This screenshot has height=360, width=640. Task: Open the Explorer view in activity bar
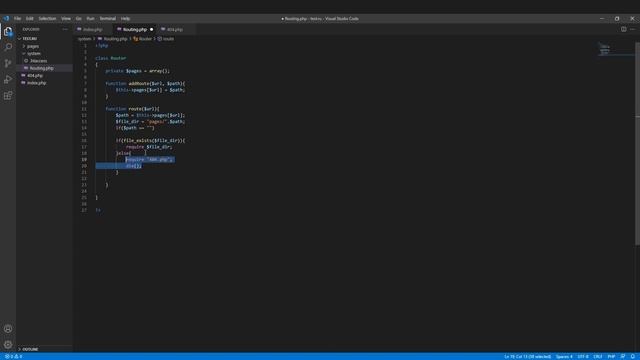pos(8,31)
